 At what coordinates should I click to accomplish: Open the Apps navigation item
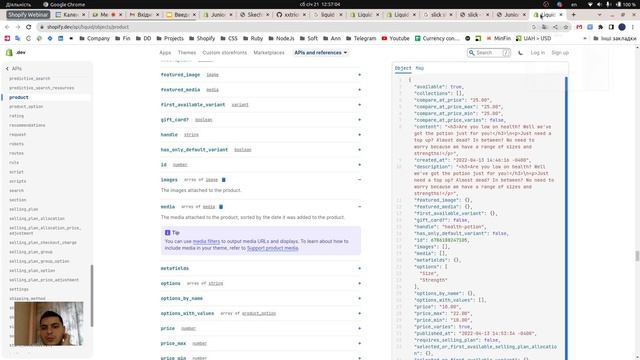tap(165, 53)
